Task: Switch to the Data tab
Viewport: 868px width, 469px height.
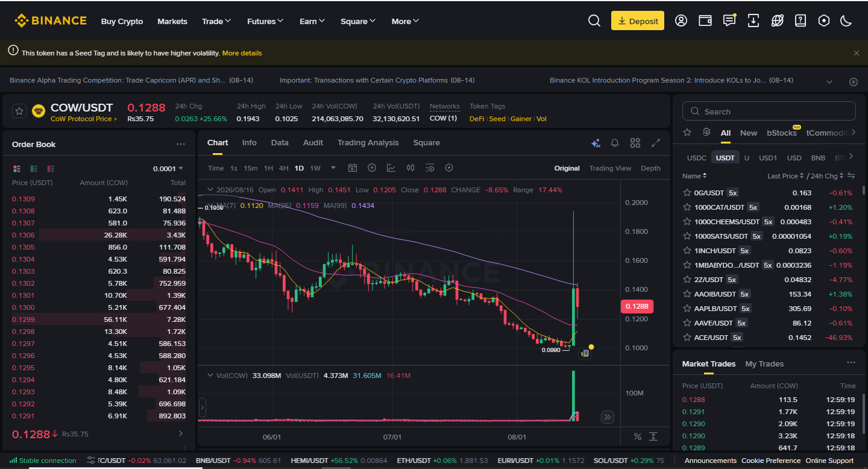Action: [280, 143]
